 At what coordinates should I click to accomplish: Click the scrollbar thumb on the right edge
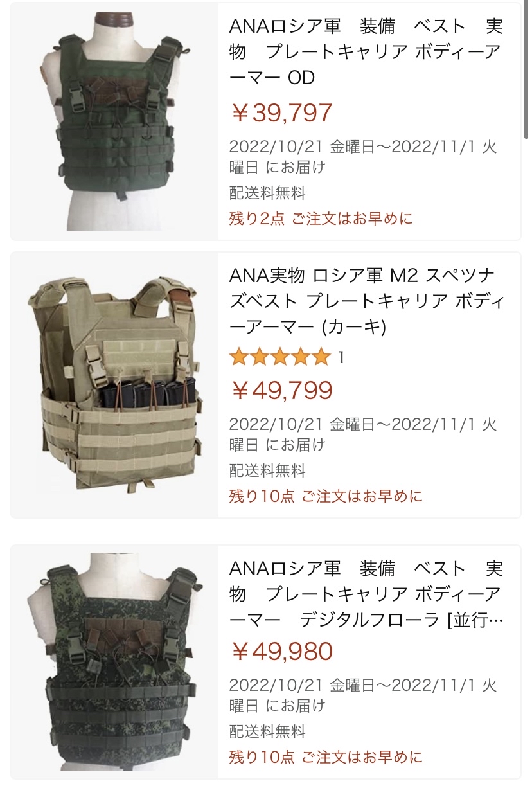(527, 71)
